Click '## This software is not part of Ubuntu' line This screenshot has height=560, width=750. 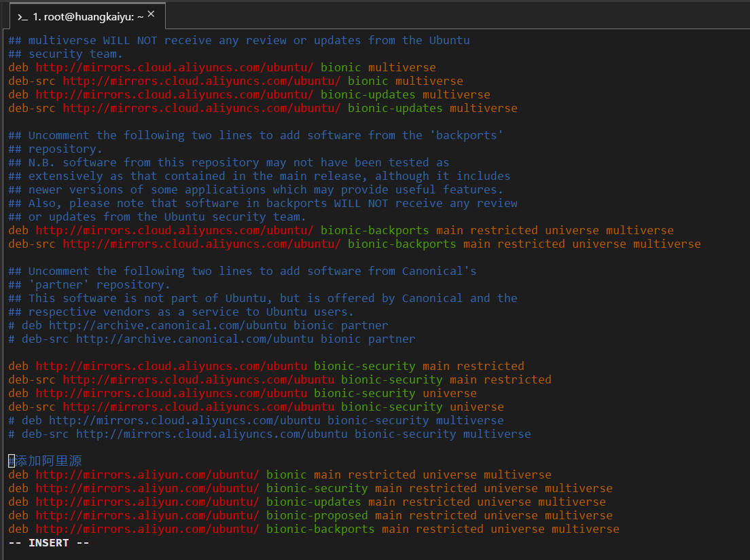click(263, 298)
